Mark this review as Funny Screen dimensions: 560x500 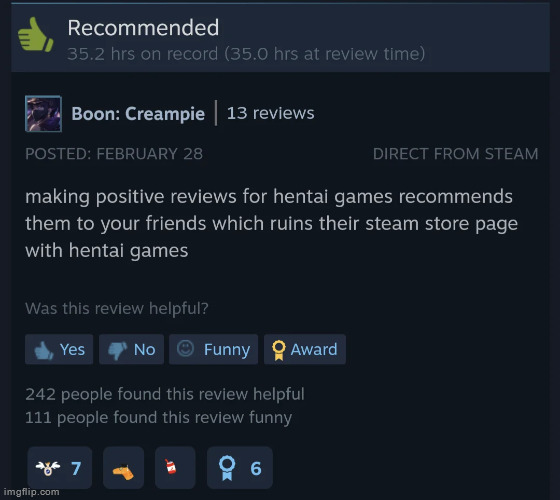(213, 349)
